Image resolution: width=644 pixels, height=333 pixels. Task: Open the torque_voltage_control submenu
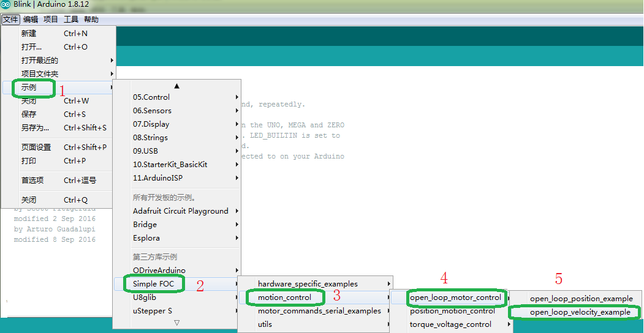[452, 324]
